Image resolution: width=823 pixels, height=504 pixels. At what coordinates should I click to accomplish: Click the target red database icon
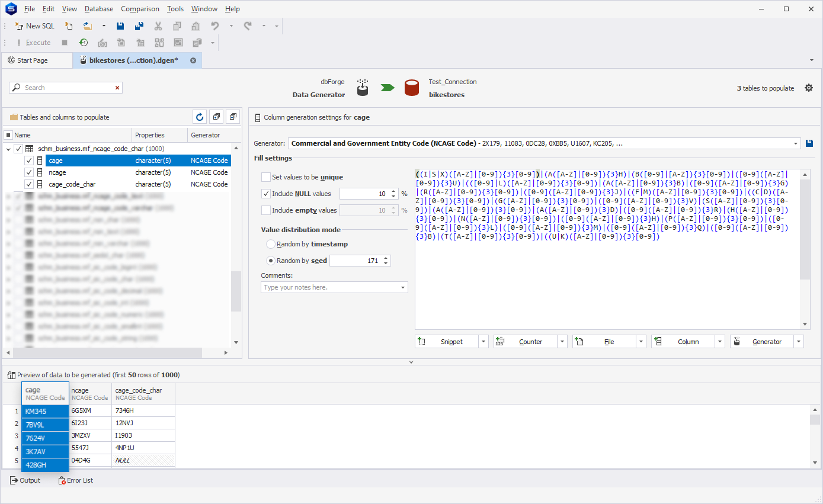click(x=412, y=88)
